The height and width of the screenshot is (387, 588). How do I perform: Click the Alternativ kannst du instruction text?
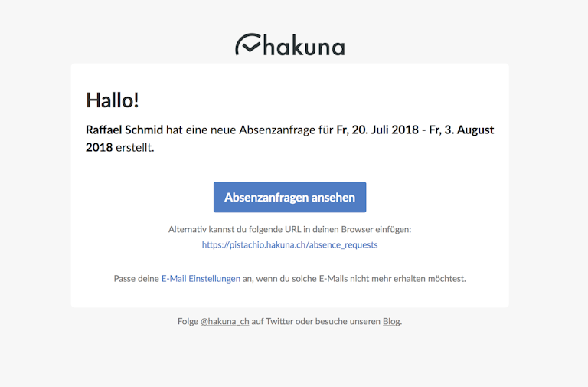pyautogui.click(x=289, y=229)
